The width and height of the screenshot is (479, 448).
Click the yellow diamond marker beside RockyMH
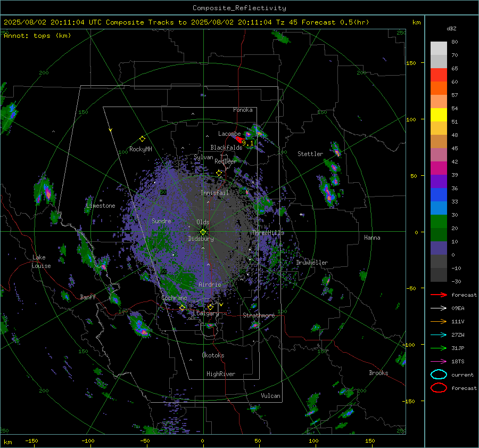pyautogui.click(x=142, y=139)
